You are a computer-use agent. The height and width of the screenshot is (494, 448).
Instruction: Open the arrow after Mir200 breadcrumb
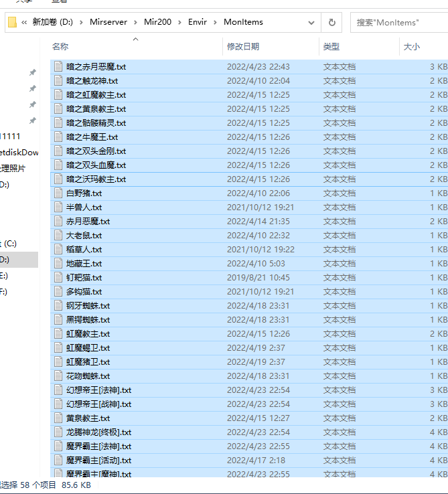(x=179, y=22)
